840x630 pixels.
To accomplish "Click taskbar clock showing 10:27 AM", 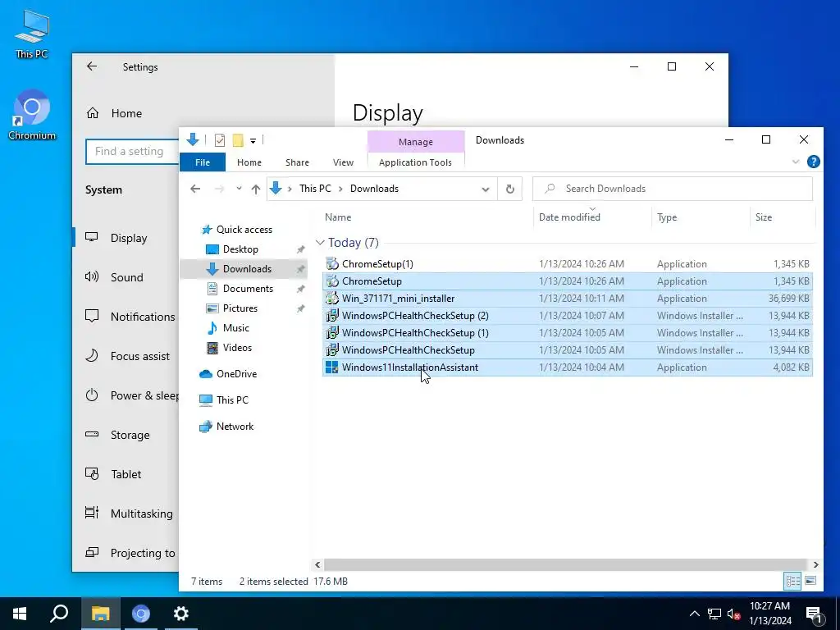I will [x=769, y=614].
